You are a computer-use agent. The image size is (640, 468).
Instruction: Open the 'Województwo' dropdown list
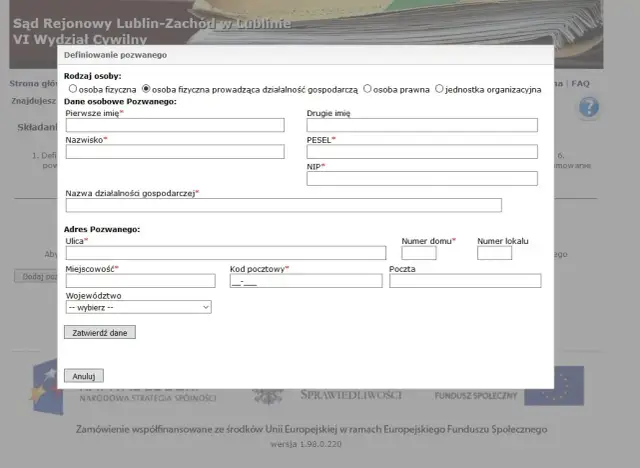[x=138, y=307]
